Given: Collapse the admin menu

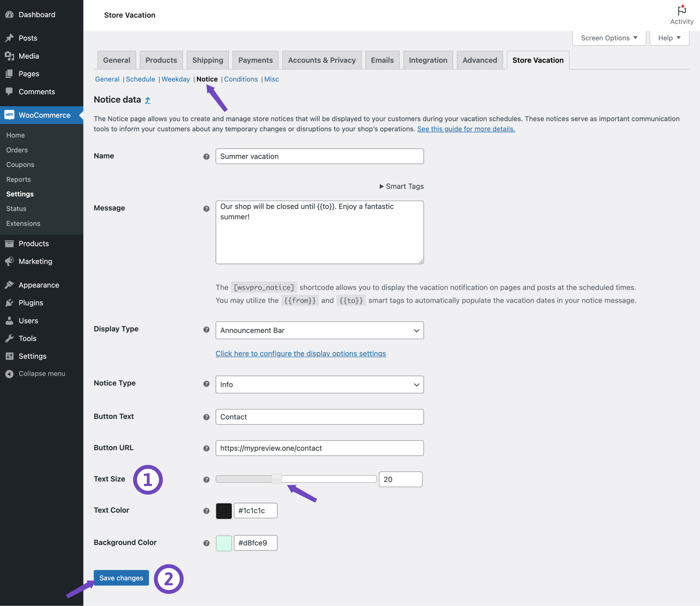Looking at the screenshot, I should pos(10,373).
